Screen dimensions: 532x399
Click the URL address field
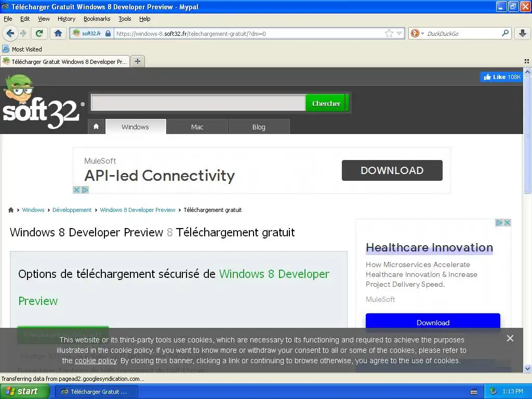coord(249,33)
